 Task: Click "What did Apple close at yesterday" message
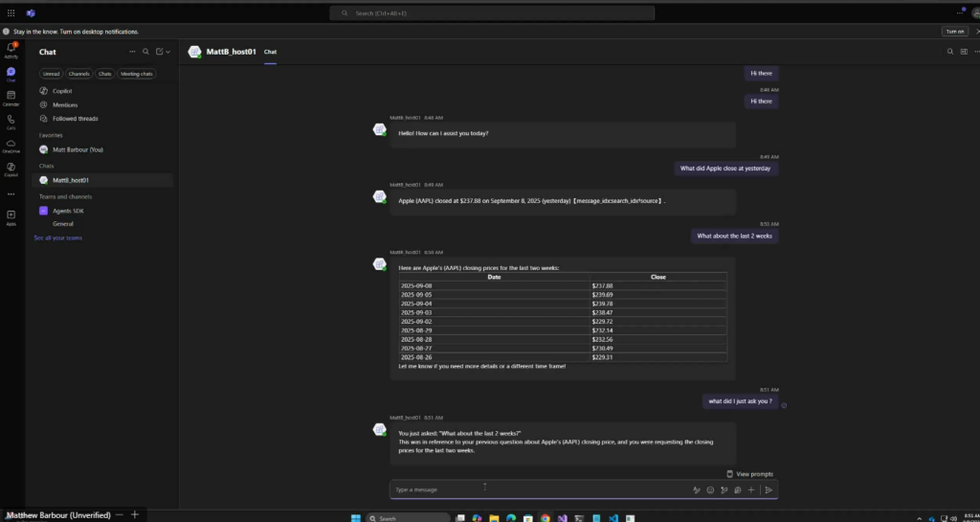coord(725,169)
